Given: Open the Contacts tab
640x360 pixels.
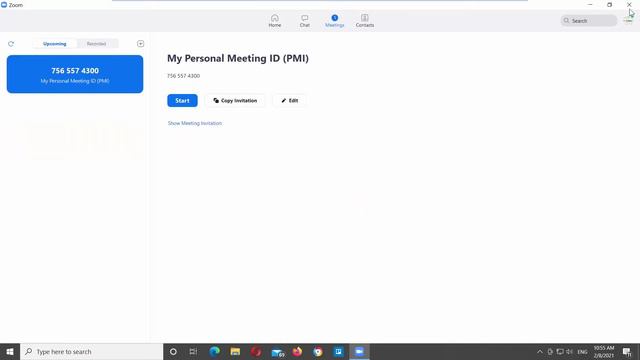Looking at the screenshot, I should point(364,21).
